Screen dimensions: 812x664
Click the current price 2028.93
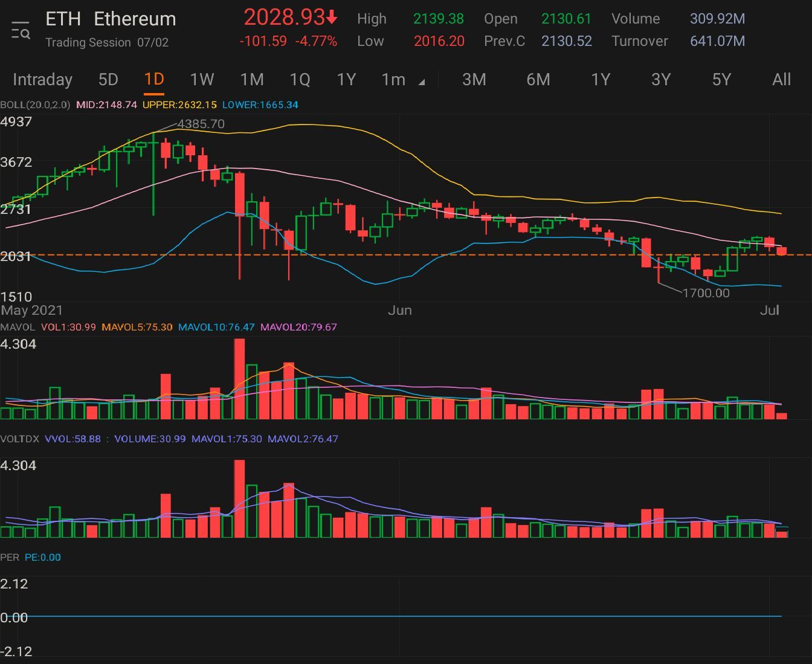285,17
